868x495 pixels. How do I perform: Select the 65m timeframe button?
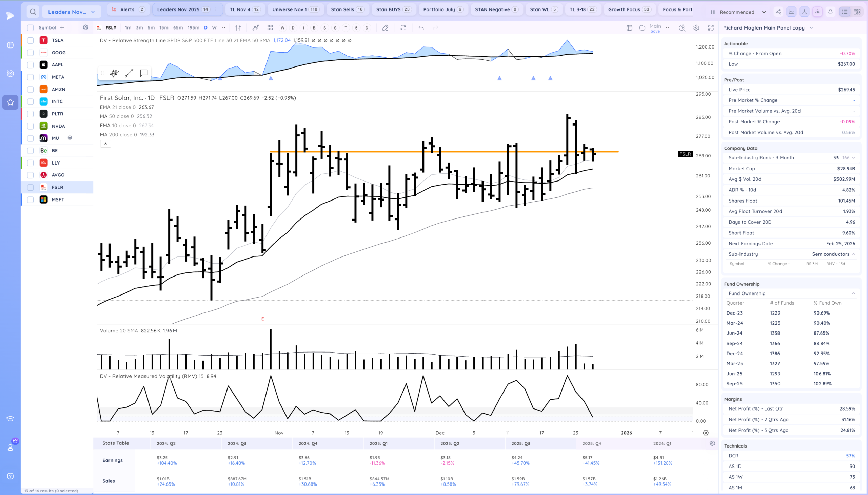coord(178,28)
